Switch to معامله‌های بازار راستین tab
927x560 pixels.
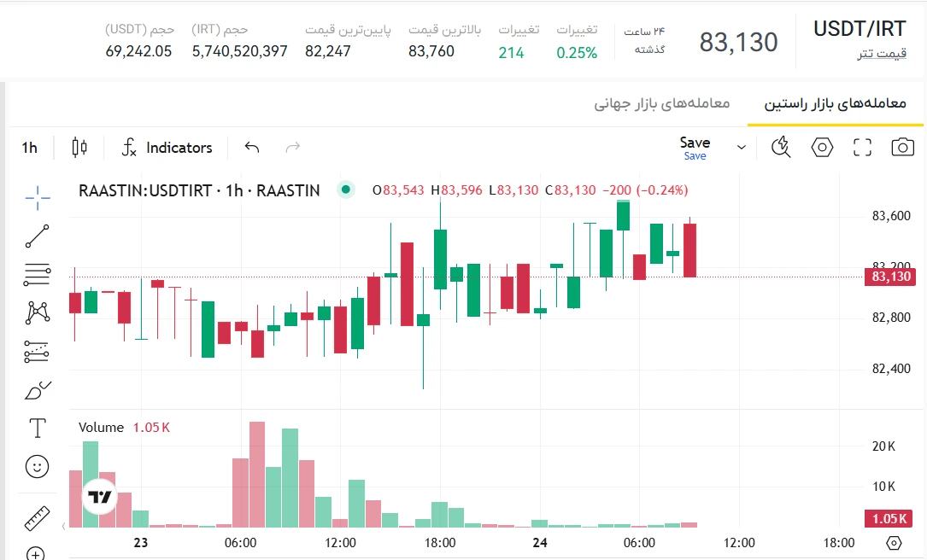coord(835,104)
